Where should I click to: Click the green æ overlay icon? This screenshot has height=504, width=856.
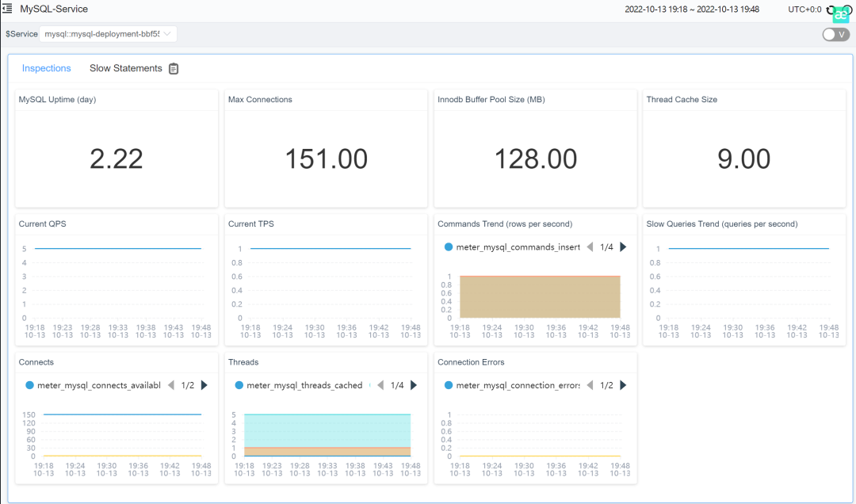click(x=841, y=15)
